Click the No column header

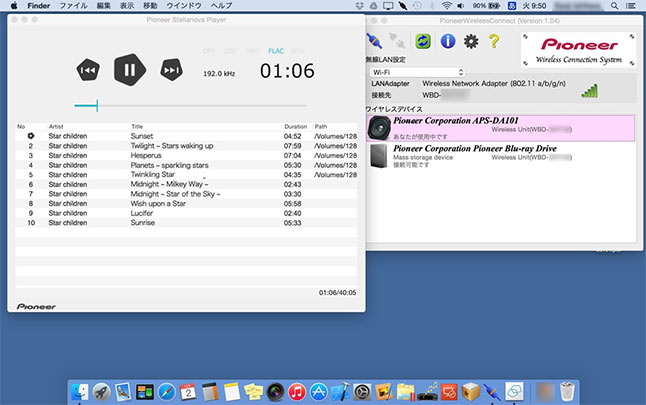click(x=21, y=126)
